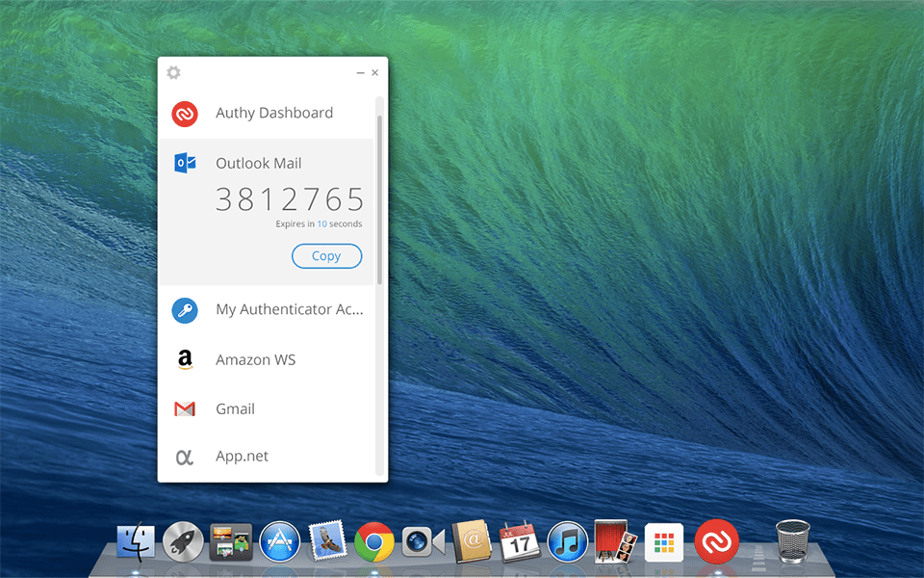
Task: Close the Authy window
Action: [374, 72]
